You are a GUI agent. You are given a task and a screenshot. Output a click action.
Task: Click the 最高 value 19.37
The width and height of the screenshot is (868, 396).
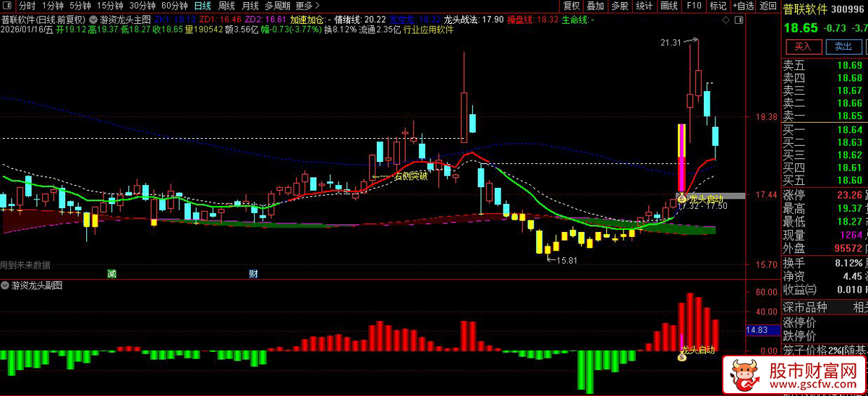[850, 208]
